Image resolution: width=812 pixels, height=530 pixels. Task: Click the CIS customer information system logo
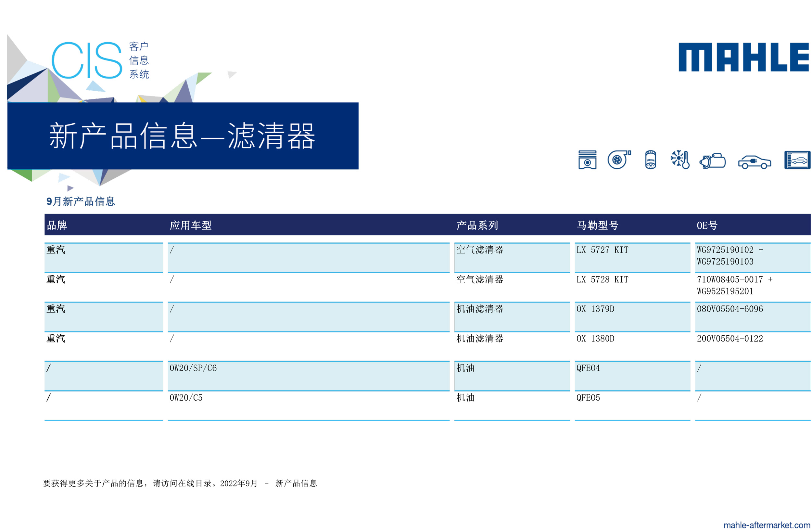(100, 60)
